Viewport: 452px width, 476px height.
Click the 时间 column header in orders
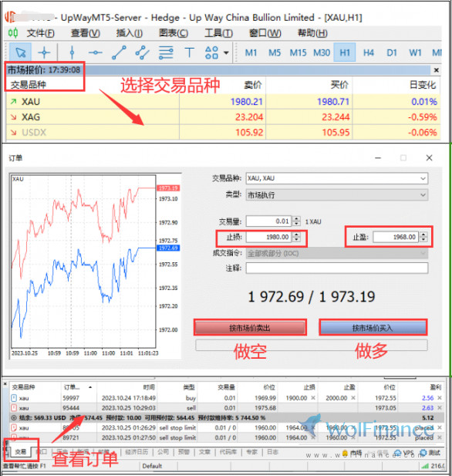click(149, 387)
